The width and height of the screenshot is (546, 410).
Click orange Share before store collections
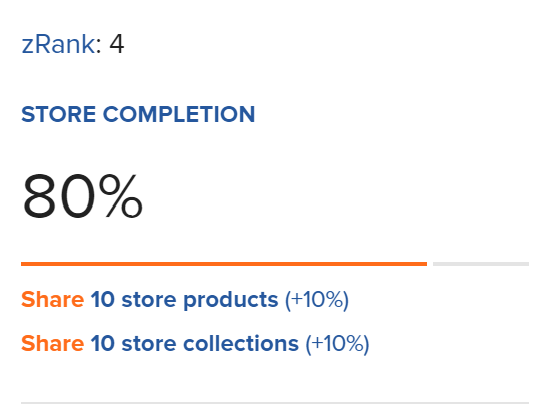pyautogui.click(x=53, y=343)
